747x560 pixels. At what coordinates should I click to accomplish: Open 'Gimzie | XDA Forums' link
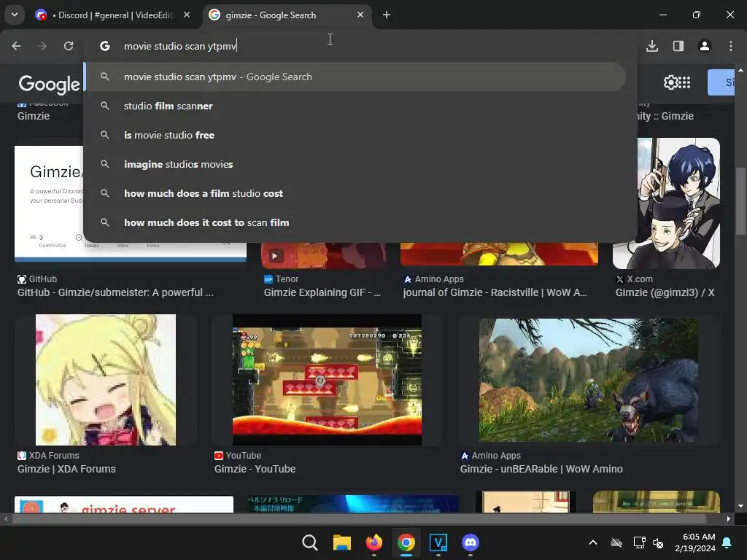pyautogui.click(x=66, y=469)
